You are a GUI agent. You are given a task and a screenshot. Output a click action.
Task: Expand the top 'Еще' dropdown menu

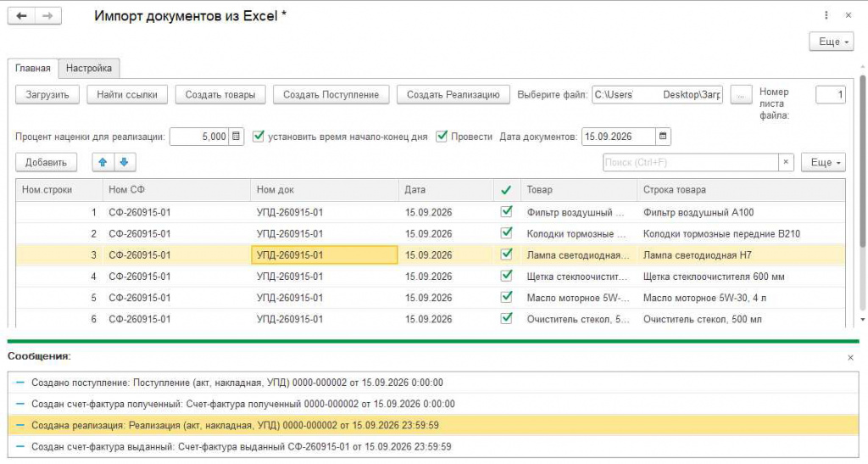(831, 42)
